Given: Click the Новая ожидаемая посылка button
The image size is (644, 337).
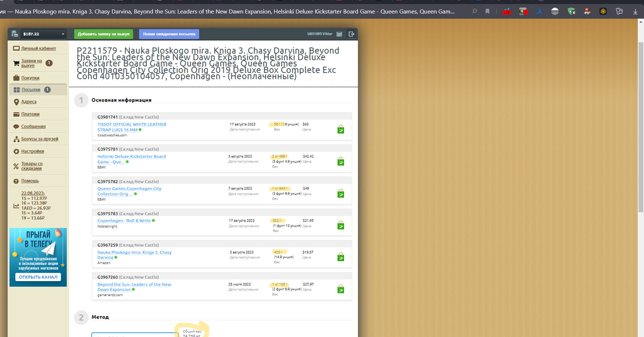Looking at the screenshot, I should [x=169, y=34].
